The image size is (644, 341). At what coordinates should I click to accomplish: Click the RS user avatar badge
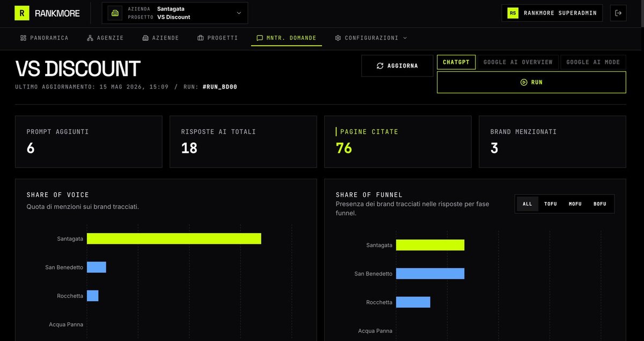click(513, 13)
